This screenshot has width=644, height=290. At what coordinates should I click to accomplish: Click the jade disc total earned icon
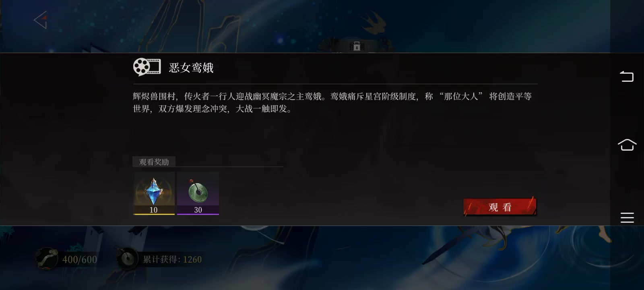[128, 259]
